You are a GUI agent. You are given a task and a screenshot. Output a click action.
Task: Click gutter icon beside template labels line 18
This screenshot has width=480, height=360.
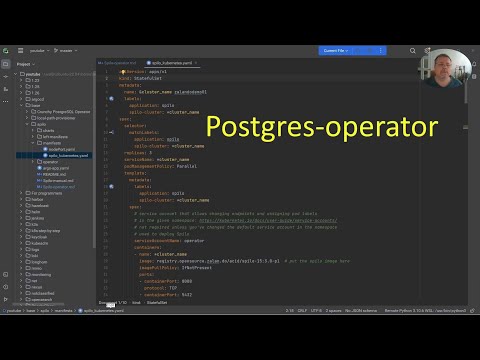(x=111, y=187)
